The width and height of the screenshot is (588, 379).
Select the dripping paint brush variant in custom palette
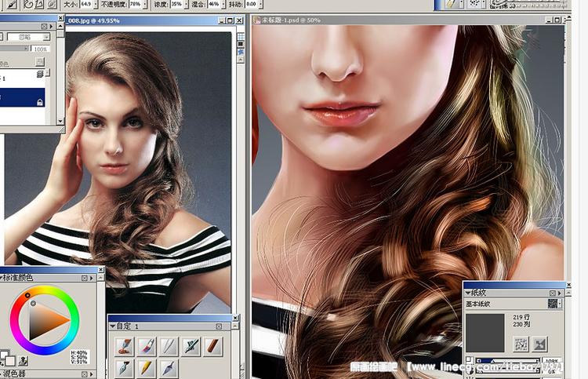click(124, 346)
